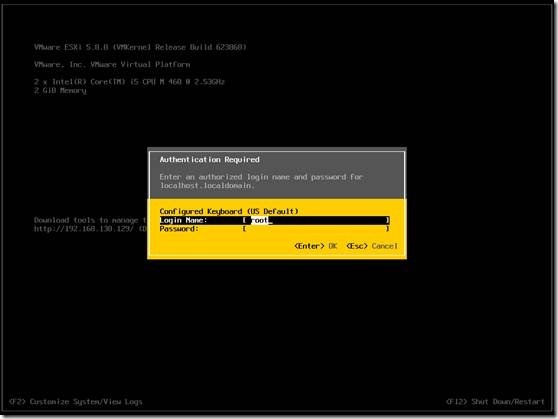Click the Password input field

pos(316,229)
